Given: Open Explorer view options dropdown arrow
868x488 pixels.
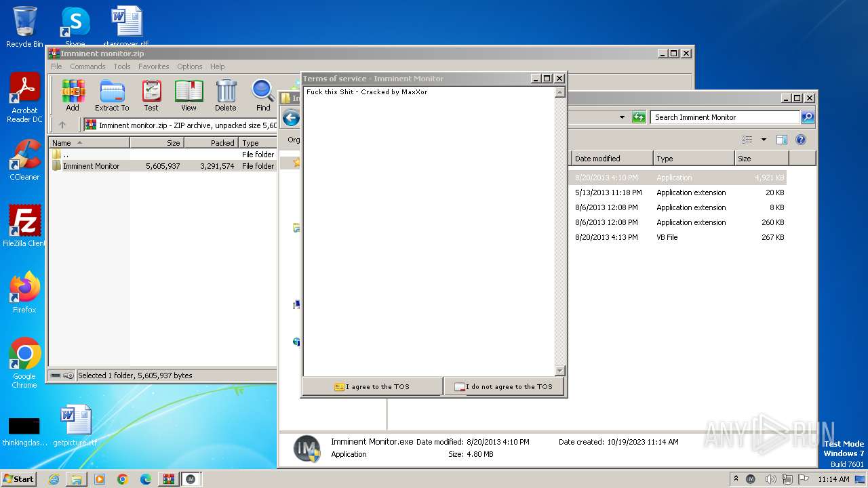Looking at the screenshot, I should point(764,140).
